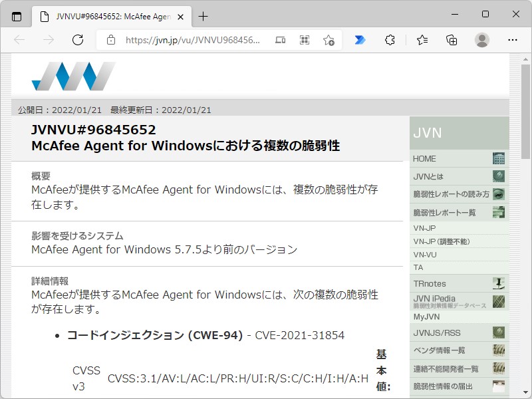Open the Collections icon

[x=452, y=40]
